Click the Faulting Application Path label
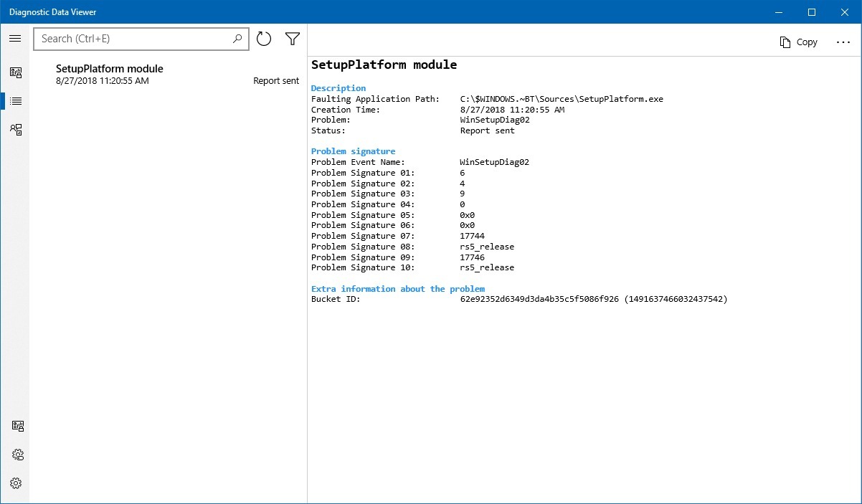862x504 pixels. click(x=376, y=99)
